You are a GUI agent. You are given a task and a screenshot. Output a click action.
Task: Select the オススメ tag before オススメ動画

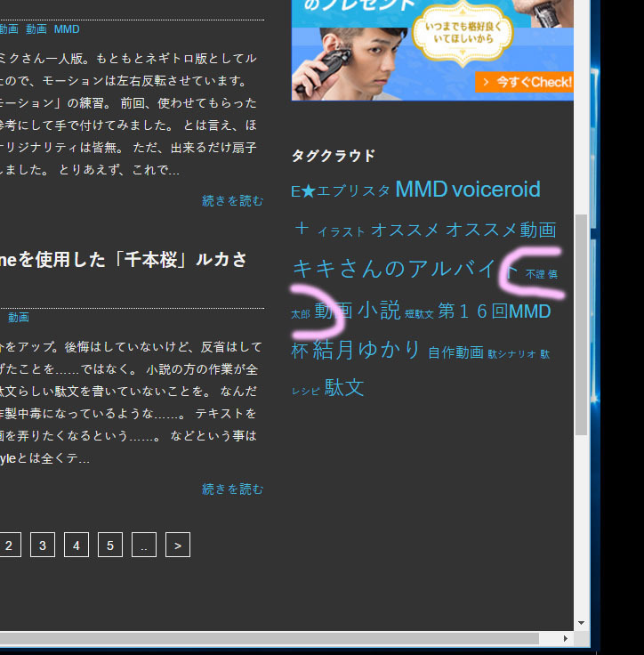[x=405, y=230]
